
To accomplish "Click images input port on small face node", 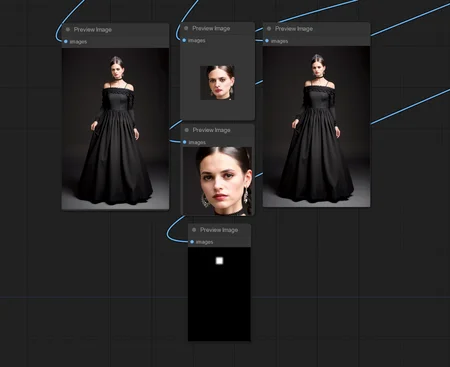I will [x=184, y=40].
